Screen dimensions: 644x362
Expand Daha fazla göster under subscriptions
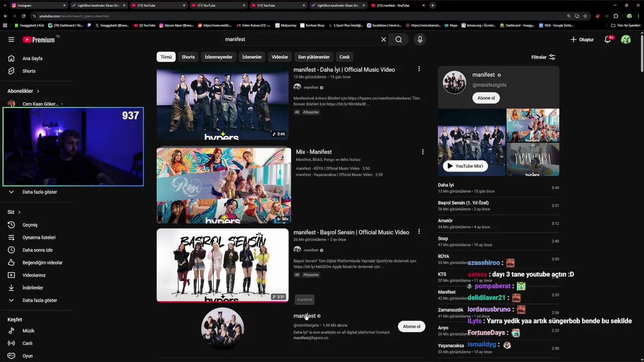(x=39, y=192)
